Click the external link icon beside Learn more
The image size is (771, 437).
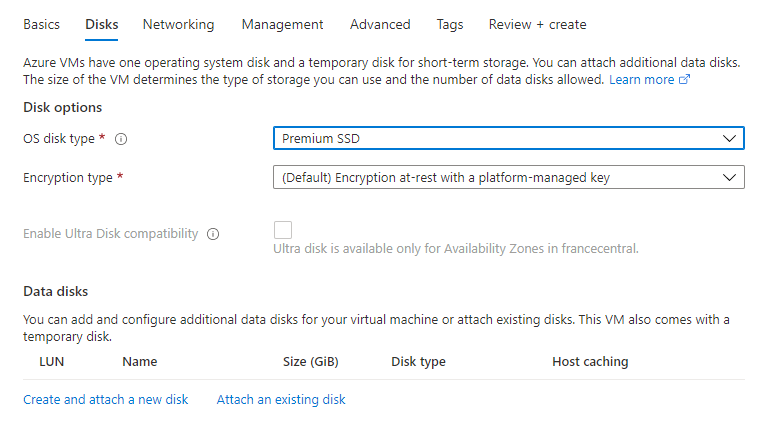[x=685, y=80]
